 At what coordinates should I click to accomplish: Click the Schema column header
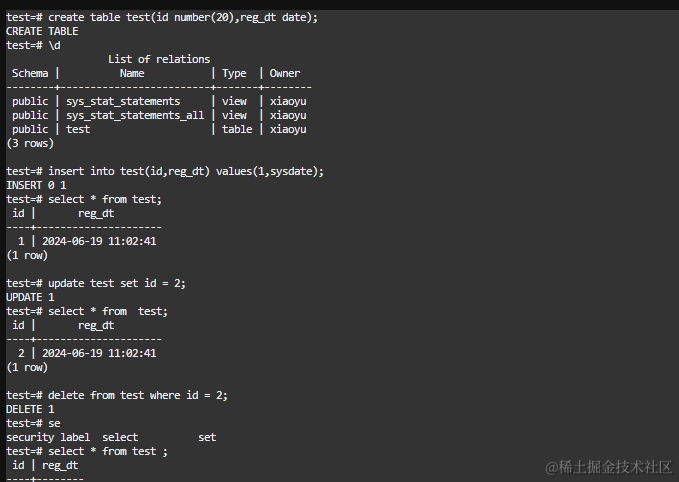(30, 73)
